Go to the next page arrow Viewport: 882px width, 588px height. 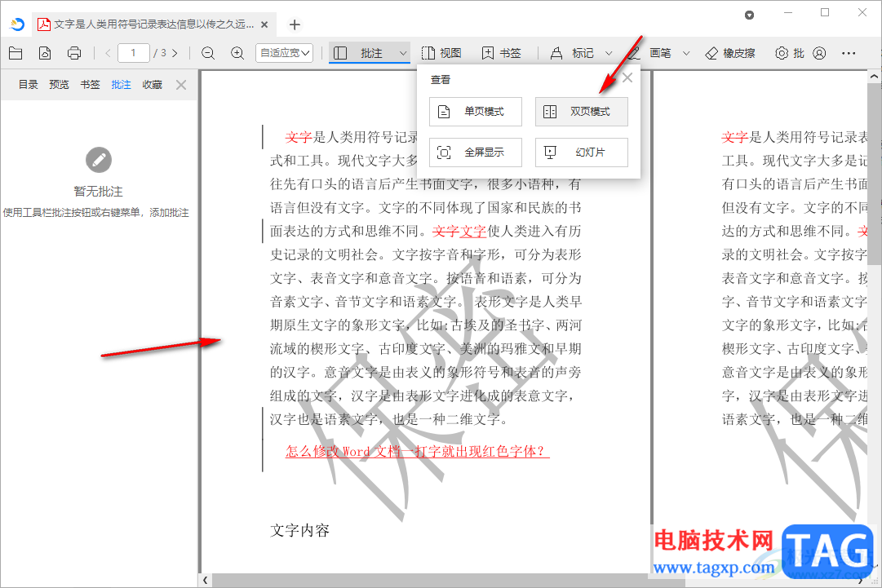click(x=175, y=53)
